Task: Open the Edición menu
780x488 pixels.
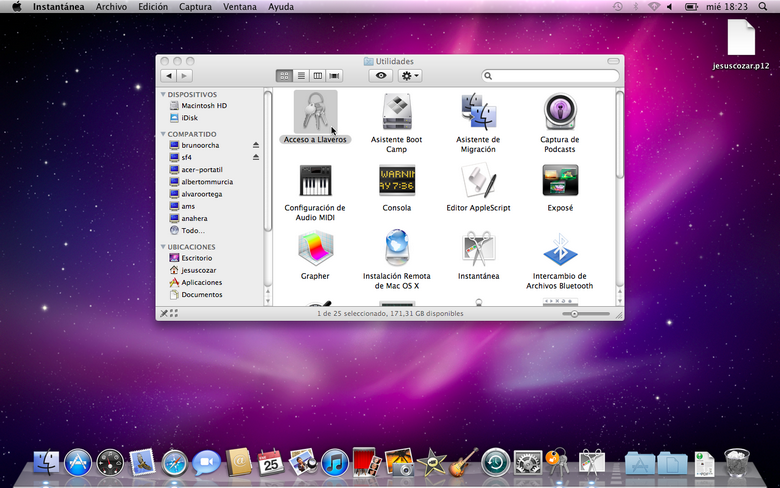Action: coord(153,7)
